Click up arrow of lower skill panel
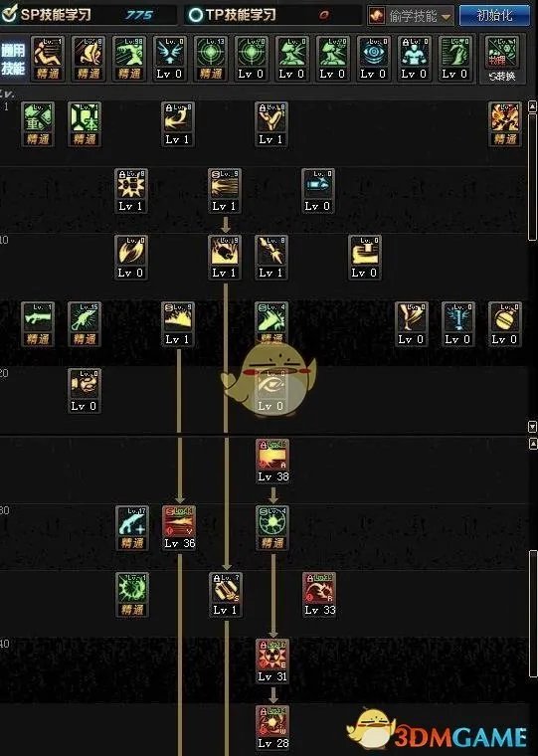This screenshot has width=538, height=756. pos(533,444)
